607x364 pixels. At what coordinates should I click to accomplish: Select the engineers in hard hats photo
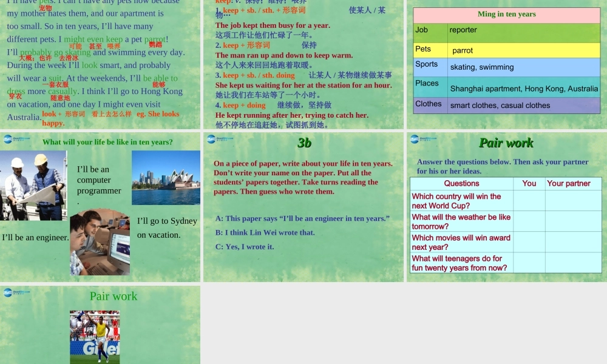[x=33, y=185]
